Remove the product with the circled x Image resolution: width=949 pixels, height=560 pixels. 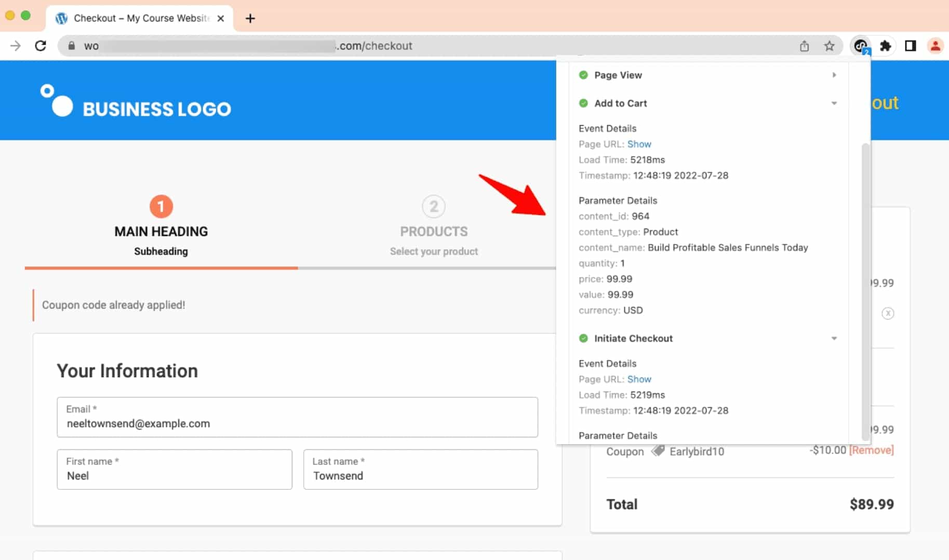tap(888, 313)
